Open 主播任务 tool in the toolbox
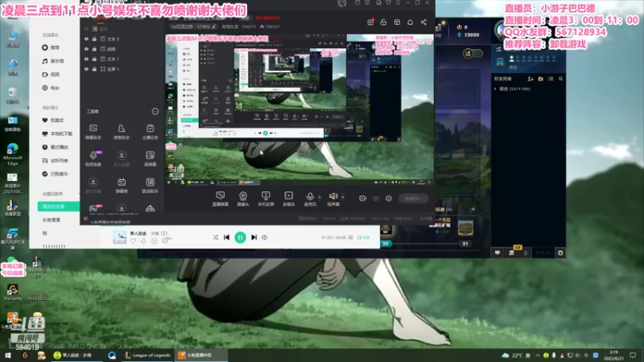 click(x=150, y=132)
